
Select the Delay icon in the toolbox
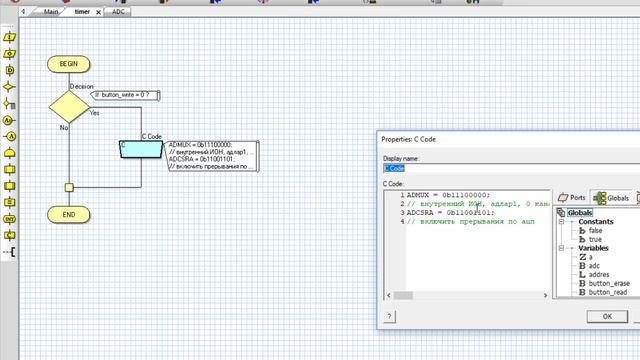coord(10,70)
